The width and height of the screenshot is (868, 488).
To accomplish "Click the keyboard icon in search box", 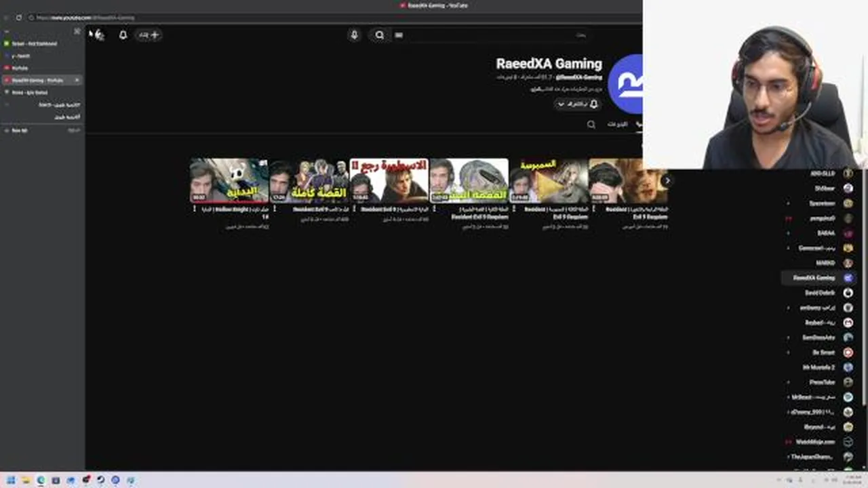I will (399, 35).
